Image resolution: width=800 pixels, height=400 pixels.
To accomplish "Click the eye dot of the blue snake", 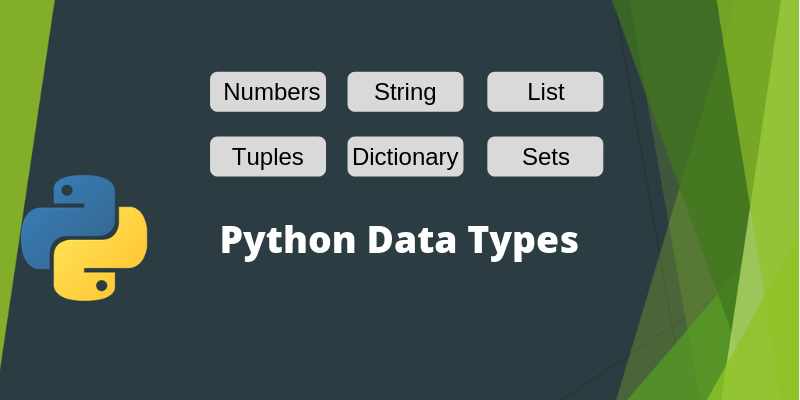I will click(67, 189).
